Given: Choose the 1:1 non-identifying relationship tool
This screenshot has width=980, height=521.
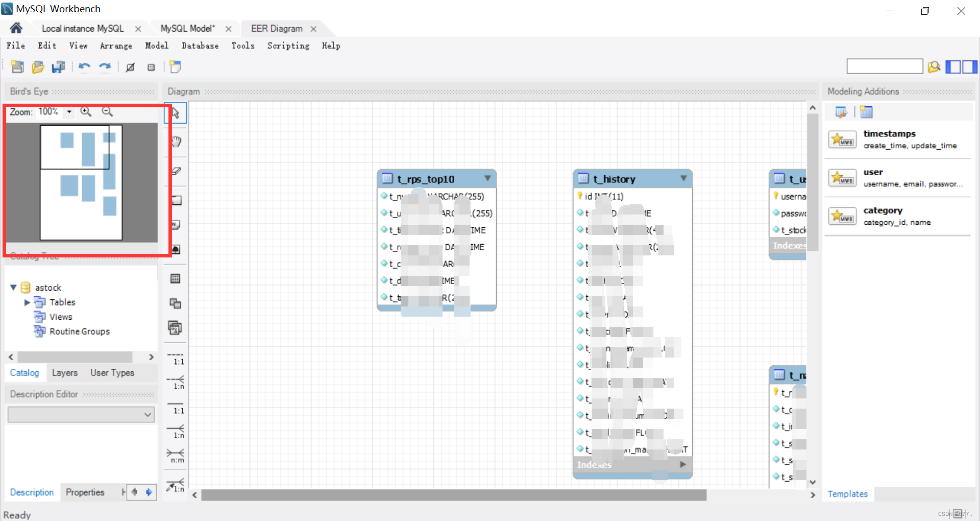Looking at the screenshot, I should (x=176, y=358).
